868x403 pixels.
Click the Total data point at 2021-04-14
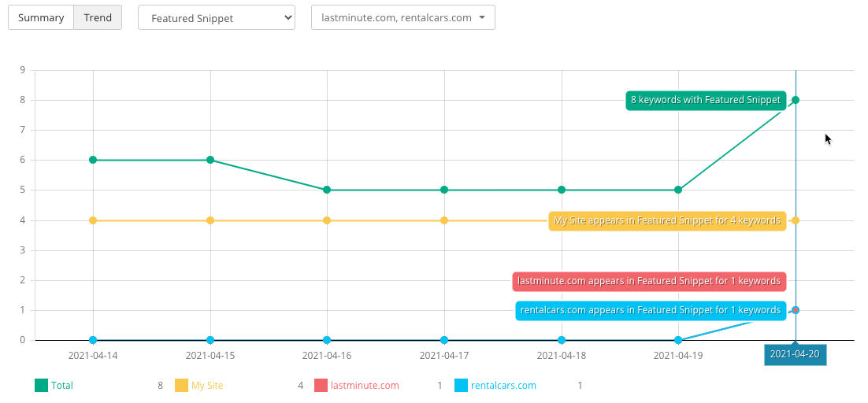[93, 160]
